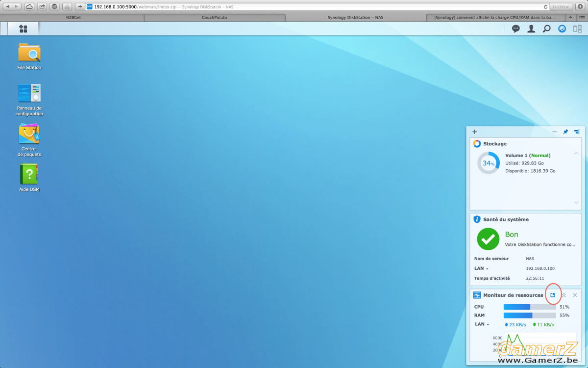Image resolution: width=588 pixels, height=368 pixels.
Task: Switch to the CouchPotato browser tab
Action: click(215, 17)
